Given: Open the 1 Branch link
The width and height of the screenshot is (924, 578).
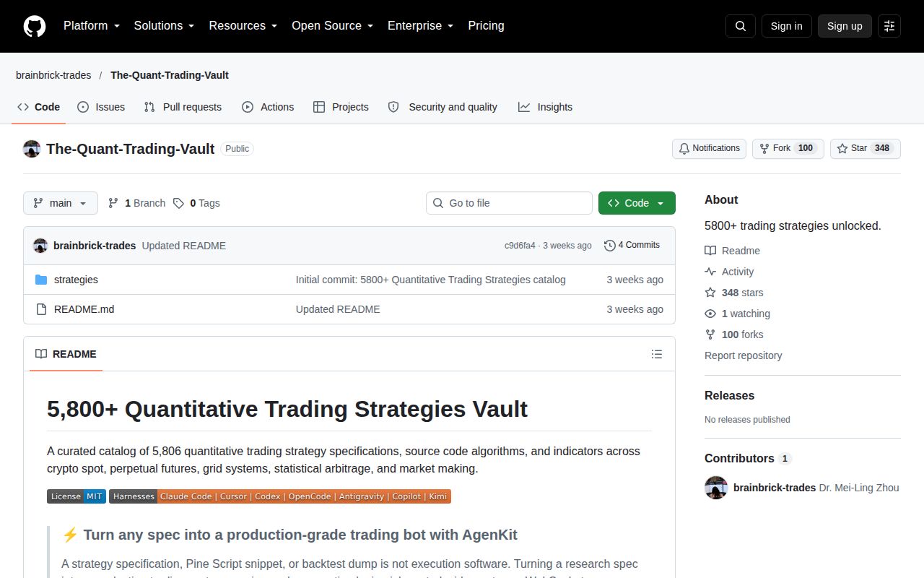Looking at the screenshot, I should point(136,203).
